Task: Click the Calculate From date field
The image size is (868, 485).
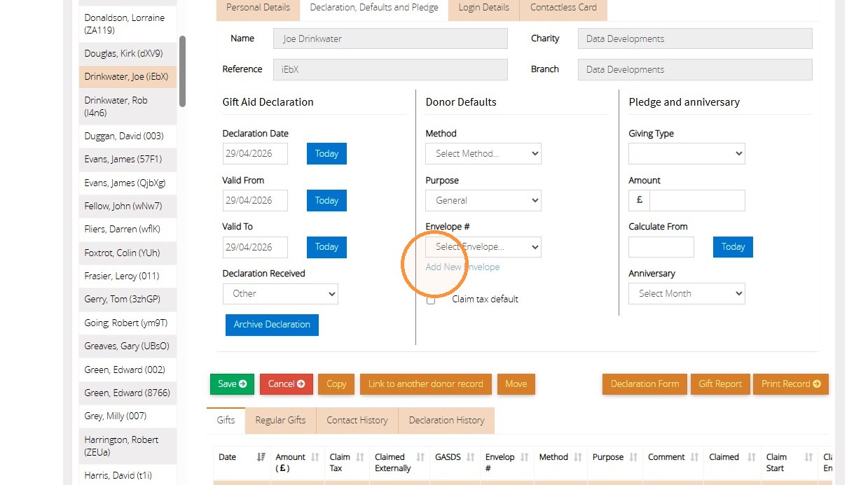Action: click(661, 247)
